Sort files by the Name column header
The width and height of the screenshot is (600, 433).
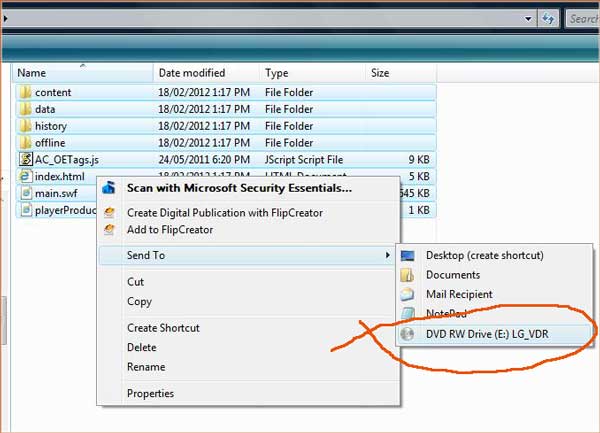[x=80, y=73]
